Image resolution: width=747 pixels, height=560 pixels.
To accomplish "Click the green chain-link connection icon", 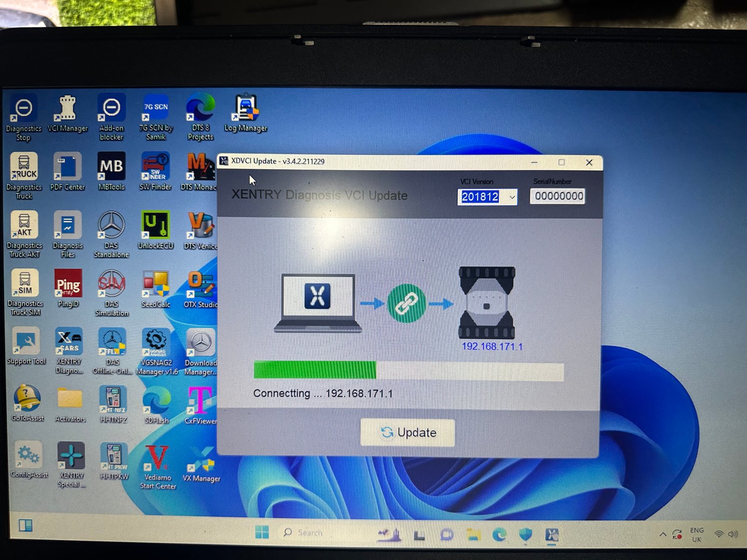I will pos(407,304).
